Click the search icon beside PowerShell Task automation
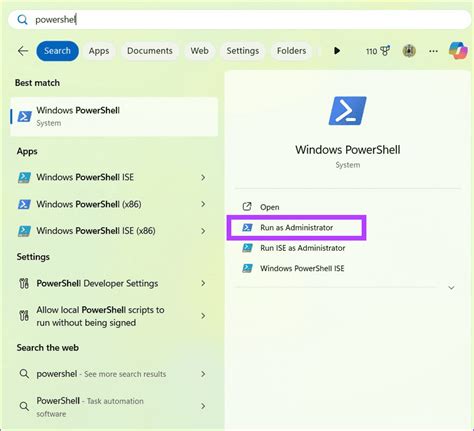 [24, 406]
